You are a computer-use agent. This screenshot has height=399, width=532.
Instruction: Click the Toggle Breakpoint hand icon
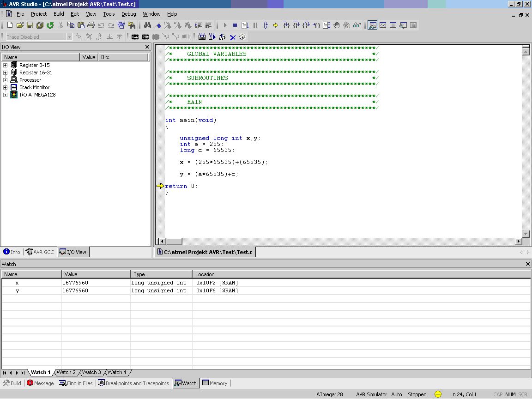coord(337,25)
